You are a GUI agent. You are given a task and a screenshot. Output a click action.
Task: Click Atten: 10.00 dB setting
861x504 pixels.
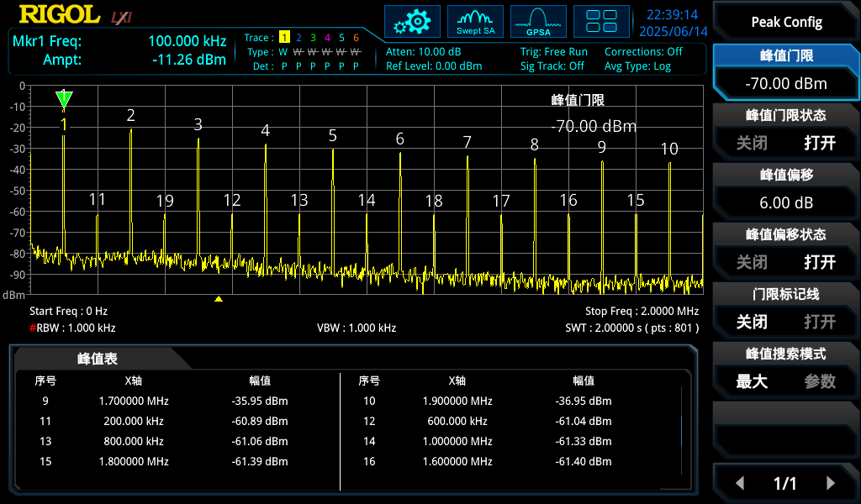coord(424,51)
